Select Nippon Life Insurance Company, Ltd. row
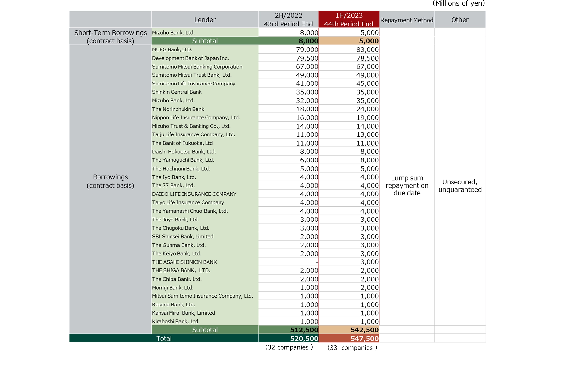 point(265,118)
